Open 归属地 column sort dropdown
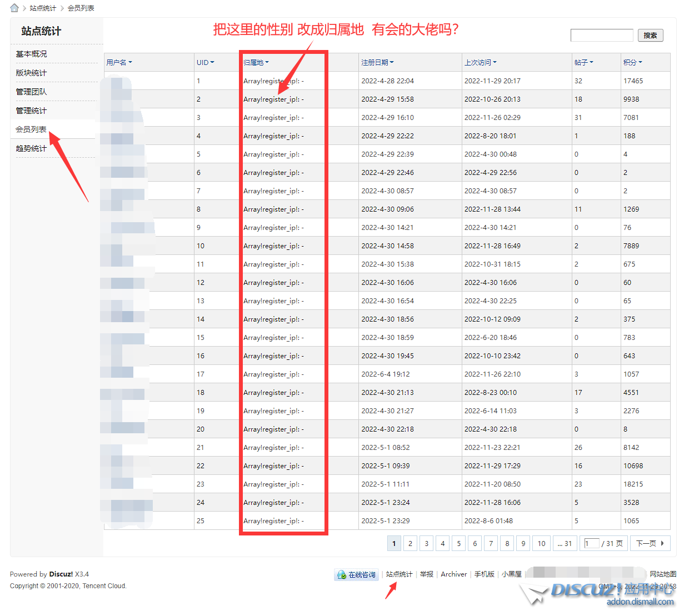The height and width of the screenshot is (616, 684). click(256, 62)
